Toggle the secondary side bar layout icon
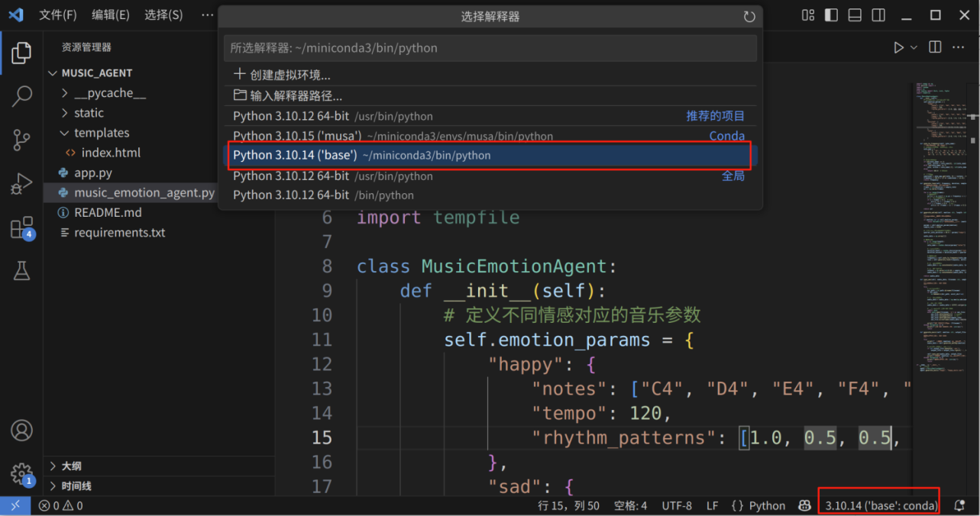 [878, 15]
